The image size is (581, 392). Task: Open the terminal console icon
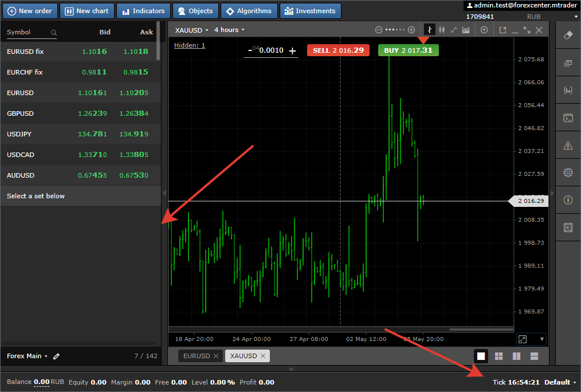coord(568,118)
